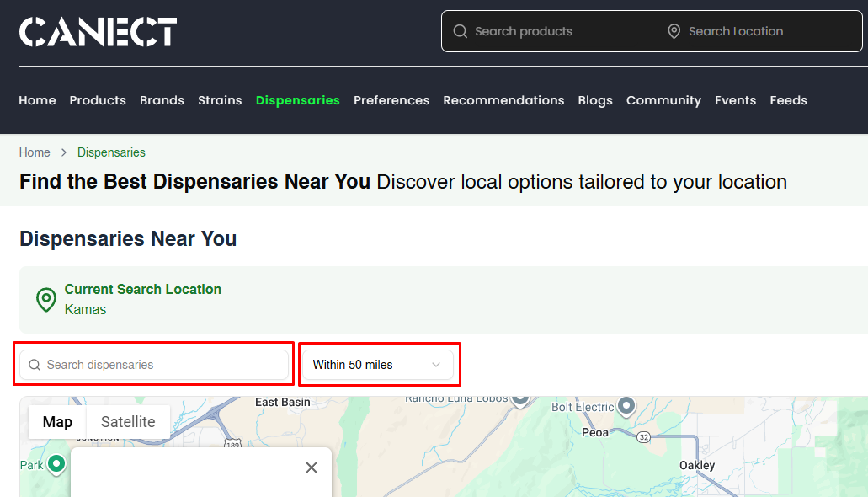
Task: Click the location pin icon beside Search Location
Action: click(x=674, y=31)
